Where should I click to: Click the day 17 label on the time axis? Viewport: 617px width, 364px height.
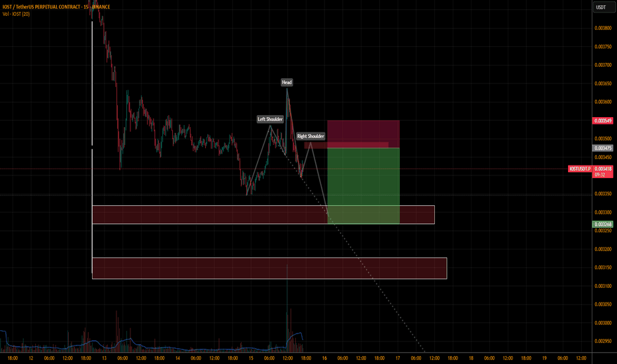click(x=398, y=358)
